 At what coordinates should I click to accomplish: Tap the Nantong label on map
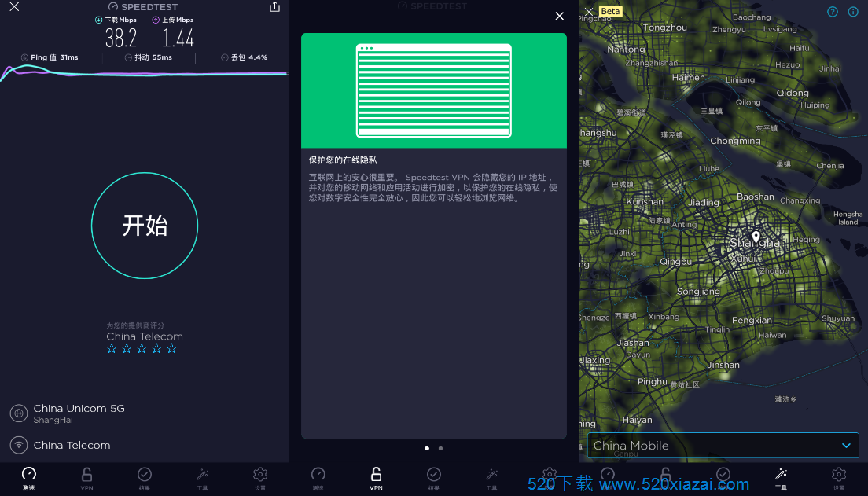pyautogui.click(x=626, y=50)
